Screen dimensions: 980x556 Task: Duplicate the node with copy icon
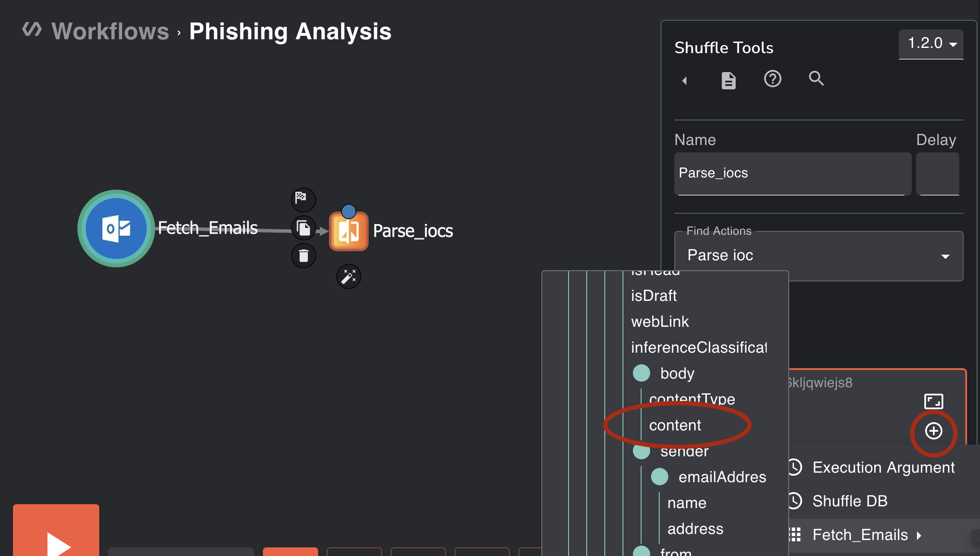[x=303, y=228]
